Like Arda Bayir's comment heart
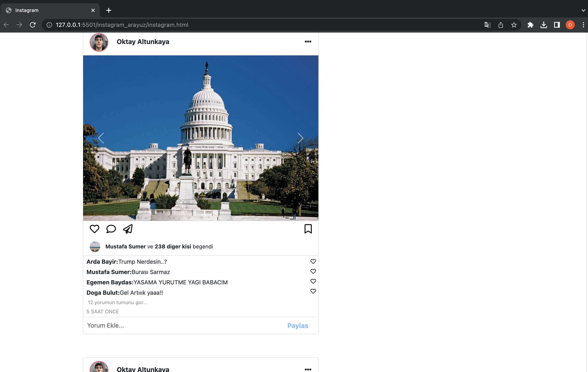Image resolution: width=588 pixels, height=372 pixels. [x=313, y=261]
